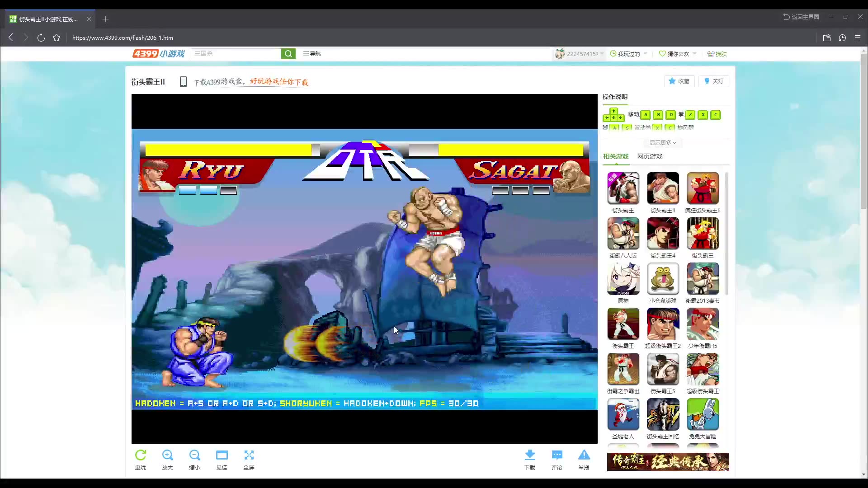The height and width of the screenshot is (488, 868).
Task: Click the related games list scrollbar
Action: click(726, 233)
